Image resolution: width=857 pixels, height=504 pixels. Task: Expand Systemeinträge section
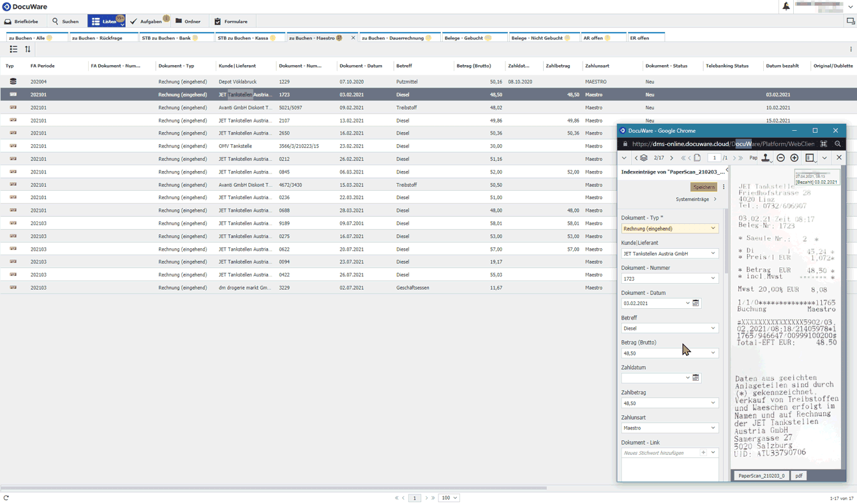[696, 200]
